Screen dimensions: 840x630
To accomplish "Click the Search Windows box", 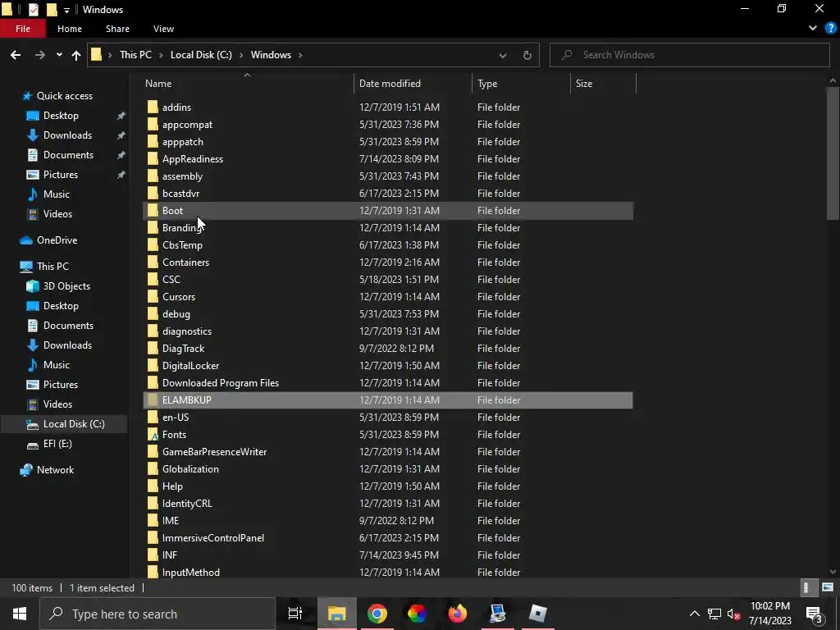I will [689, 55].
